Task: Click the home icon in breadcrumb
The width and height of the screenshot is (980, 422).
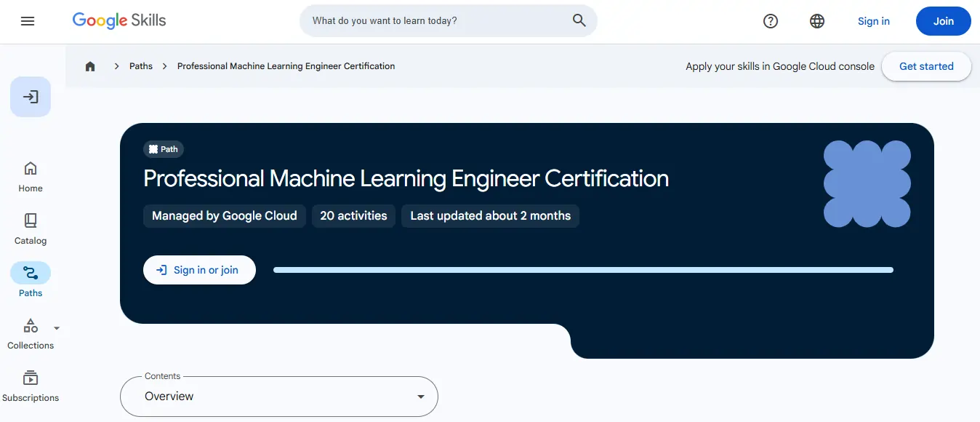Action: [x=90, y=66]
